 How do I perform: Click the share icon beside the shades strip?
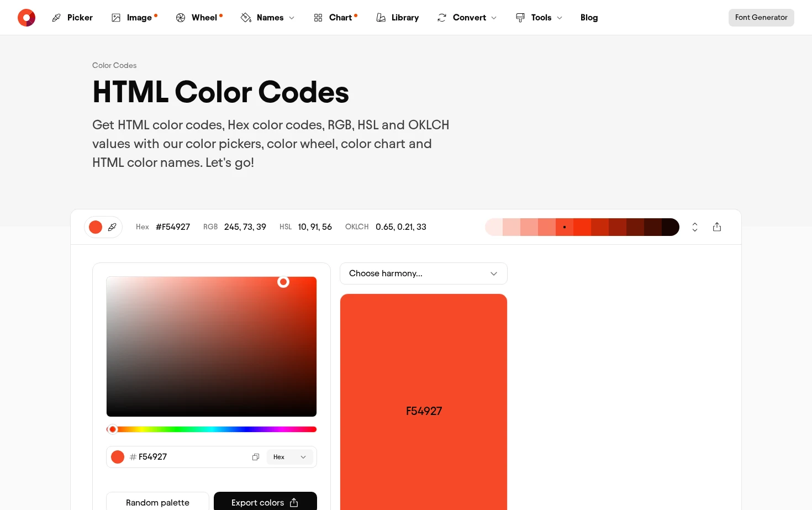[717, 227]
